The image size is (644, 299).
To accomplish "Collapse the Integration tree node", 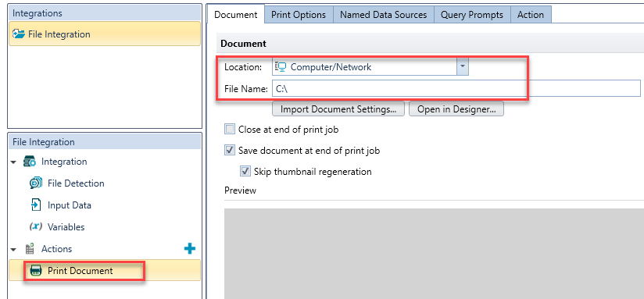I will 14,162.
